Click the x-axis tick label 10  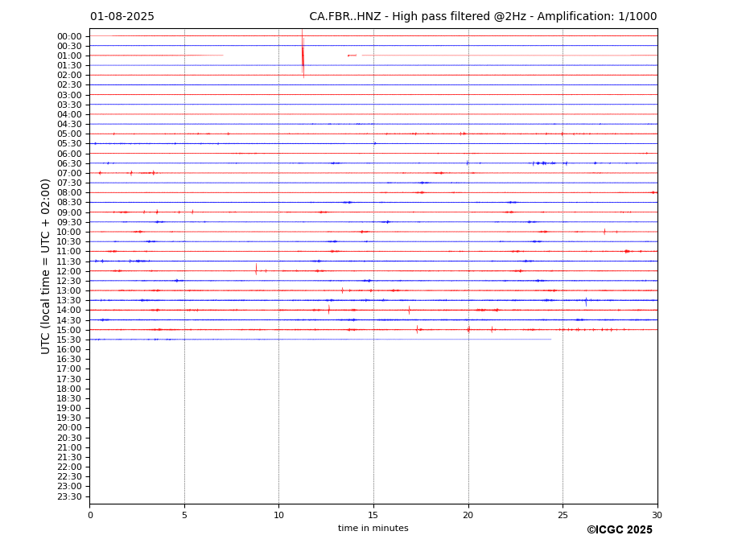pos(278,515)
